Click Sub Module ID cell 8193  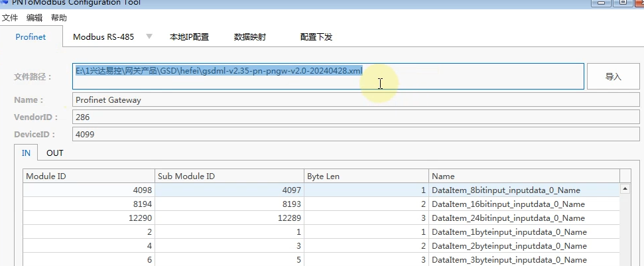[229, 204]
